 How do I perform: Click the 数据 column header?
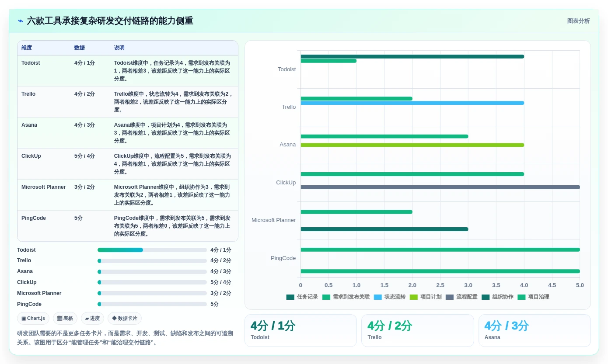coord(80,48)
